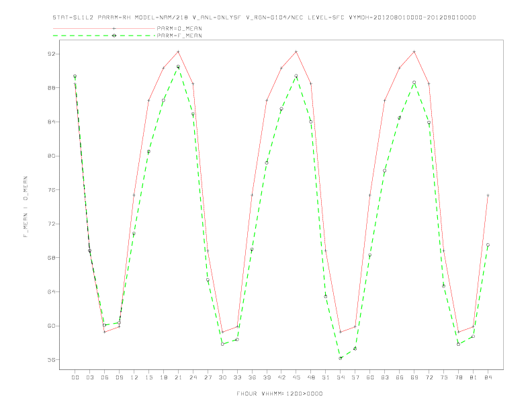Click the x-axis label 09
Image resolution: width=532 pixels, height=411 pixels.
(x=119, y=377)
